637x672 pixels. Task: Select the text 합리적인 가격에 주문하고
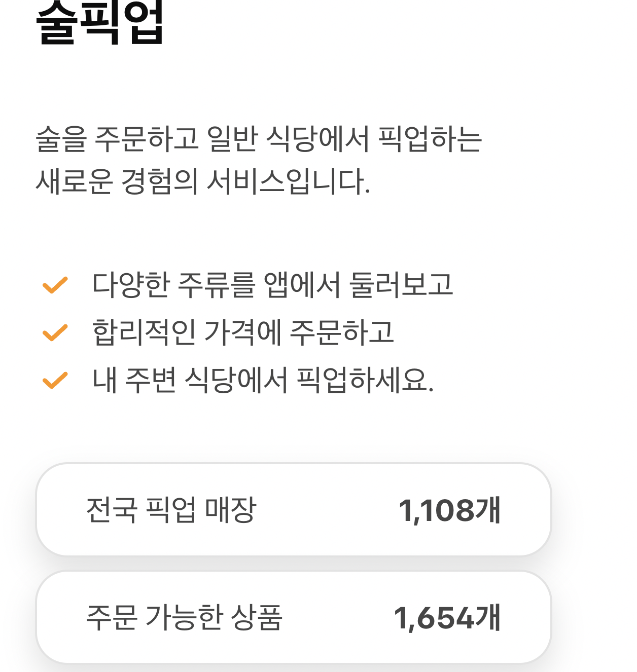pos(243,332)
